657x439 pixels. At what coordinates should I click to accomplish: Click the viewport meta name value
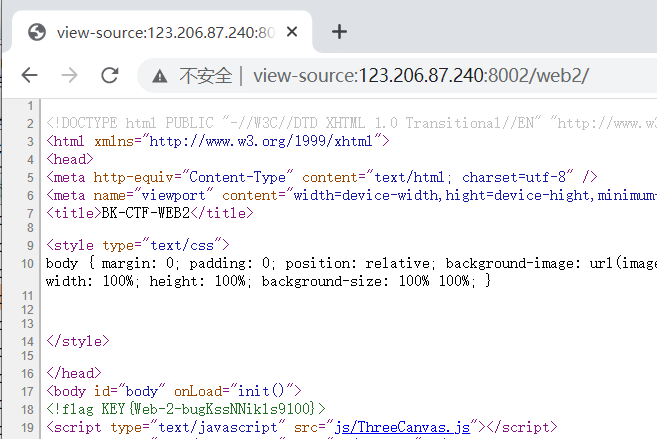tap(173, 195)
